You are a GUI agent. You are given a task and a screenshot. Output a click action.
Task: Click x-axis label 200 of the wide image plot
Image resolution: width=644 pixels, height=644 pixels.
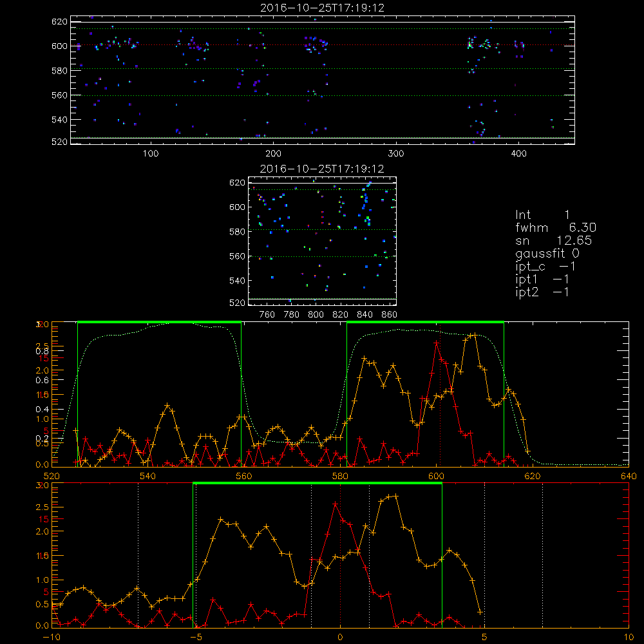273,154
